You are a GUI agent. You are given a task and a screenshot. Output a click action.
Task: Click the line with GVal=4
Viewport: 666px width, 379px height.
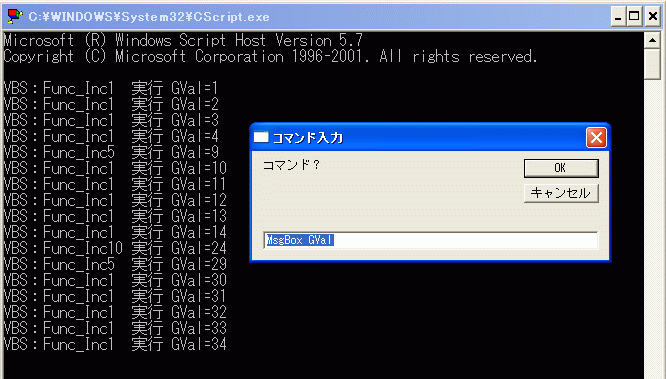pyautogui.click(x=111, y=136)
